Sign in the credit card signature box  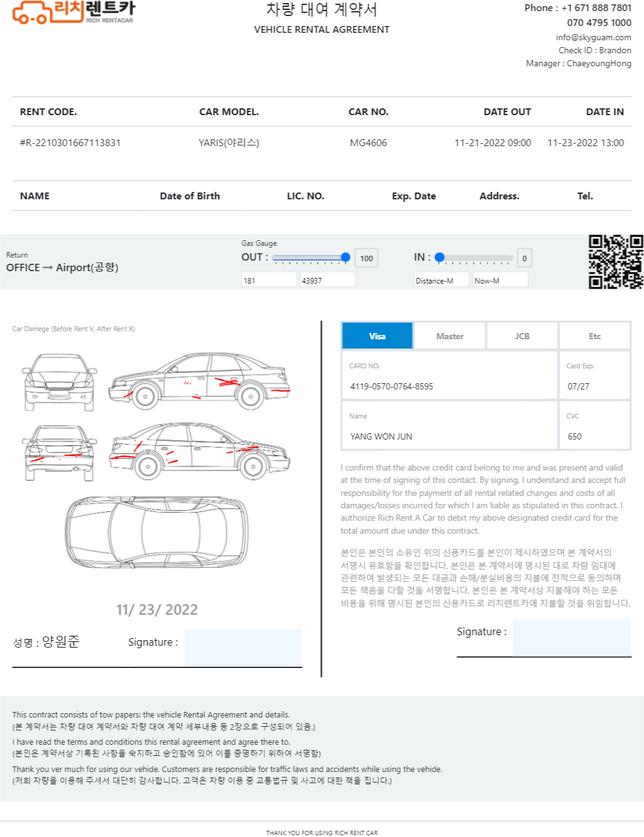572,638
